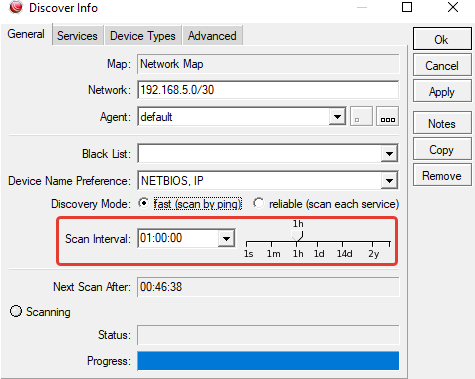Click the Scan Interval time field
Viewport: 475px width, 379px height.
178,238
